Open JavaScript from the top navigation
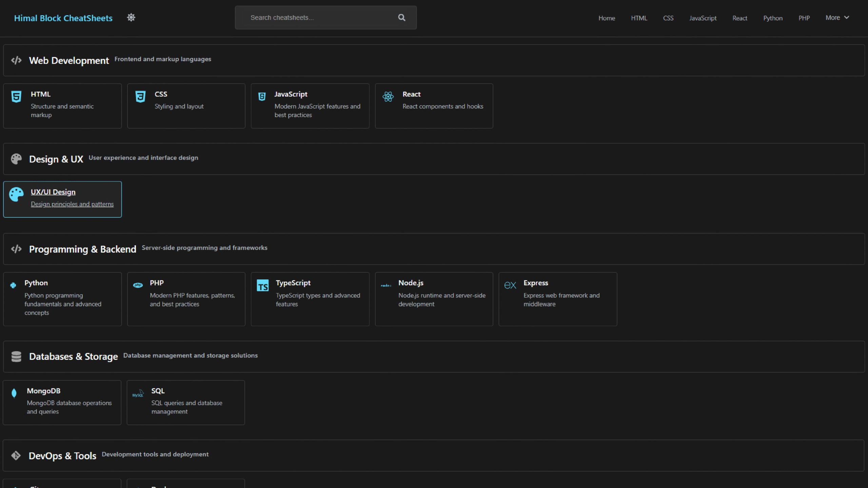 click(703, 18)
